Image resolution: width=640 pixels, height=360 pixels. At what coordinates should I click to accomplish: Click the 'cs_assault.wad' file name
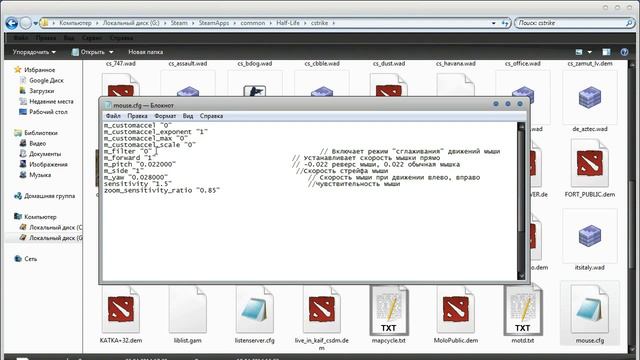point(188,64)
